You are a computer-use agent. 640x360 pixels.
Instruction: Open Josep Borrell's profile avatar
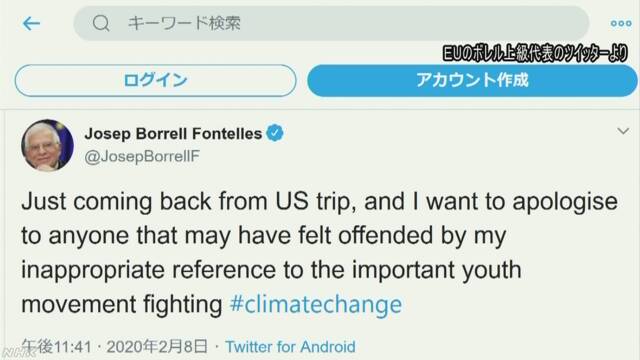tap(47, 145)
